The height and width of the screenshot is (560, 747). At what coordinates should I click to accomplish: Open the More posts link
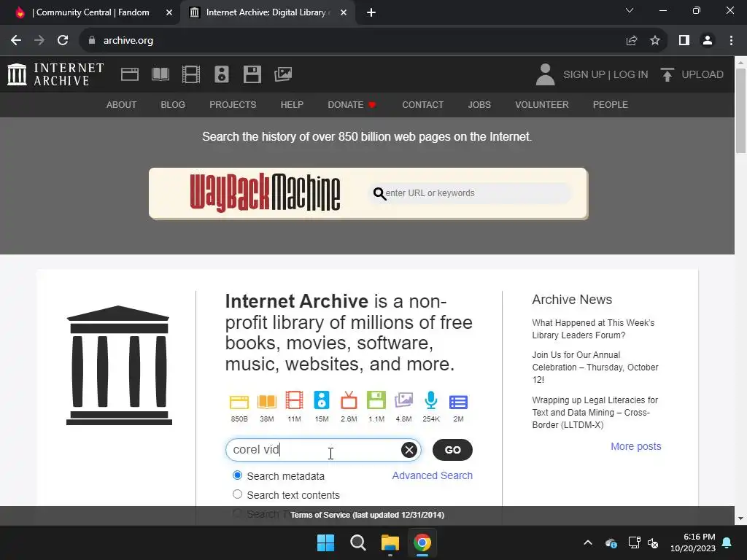(x=636, y=446)
